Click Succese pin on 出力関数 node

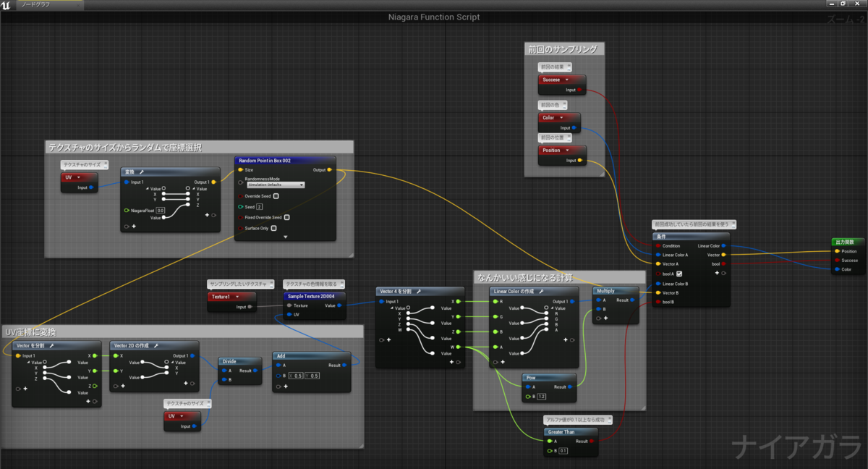[837, 260]
